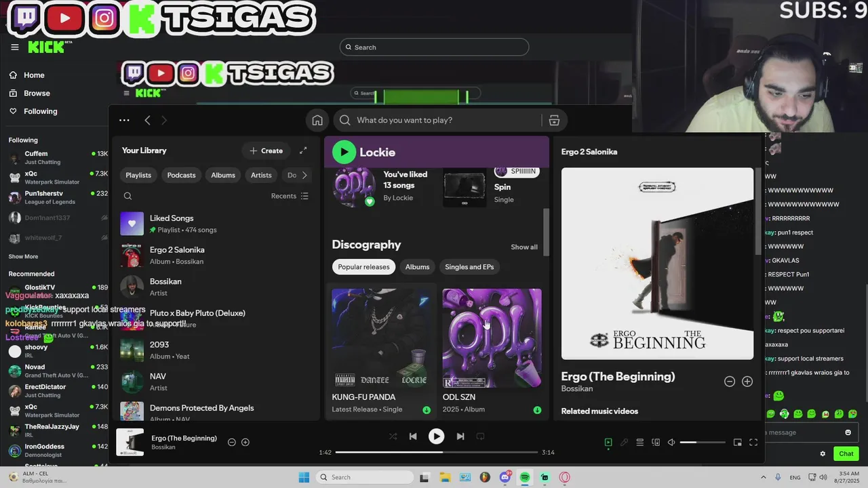
Task: Search within Your Library using the magnifier icon
Action: click(x=127, y=196)
